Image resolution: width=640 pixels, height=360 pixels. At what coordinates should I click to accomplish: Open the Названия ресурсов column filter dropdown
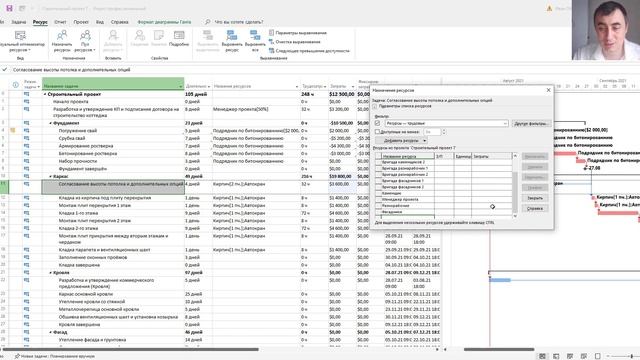click(x=297, y=87)
